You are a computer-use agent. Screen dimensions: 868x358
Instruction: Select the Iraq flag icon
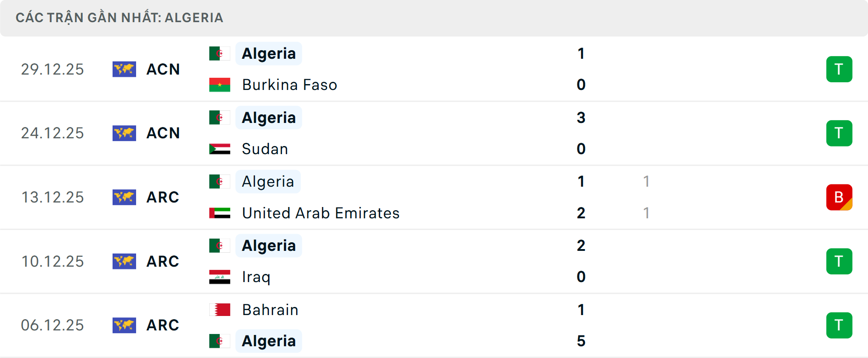tap(220, 277)
